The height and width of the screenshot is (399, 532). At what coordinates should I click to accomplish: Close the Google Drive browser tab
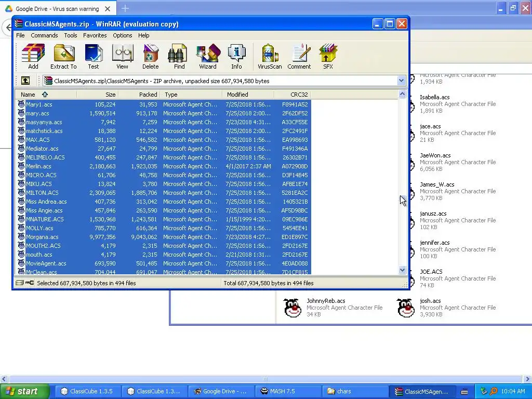[108, 9]
